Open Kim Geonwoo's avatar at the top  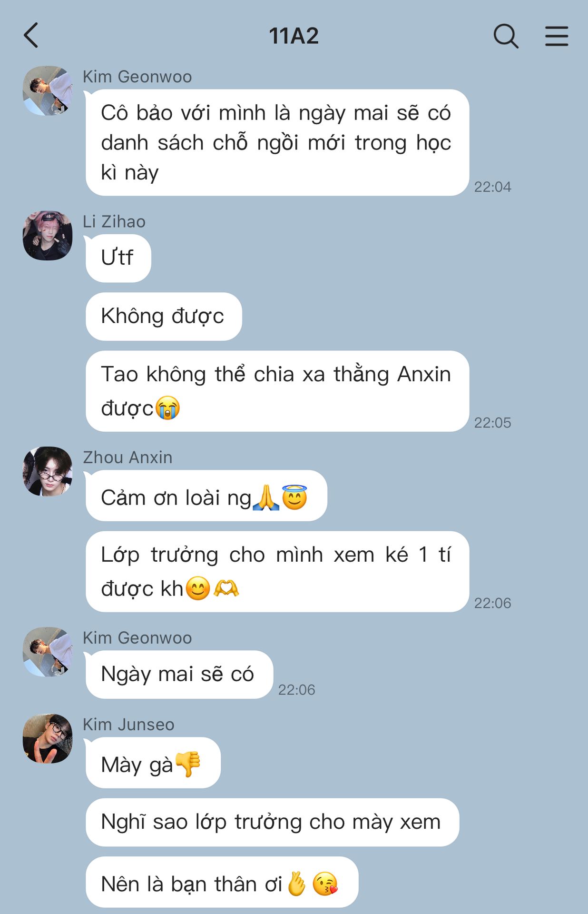tap(48, 91)
